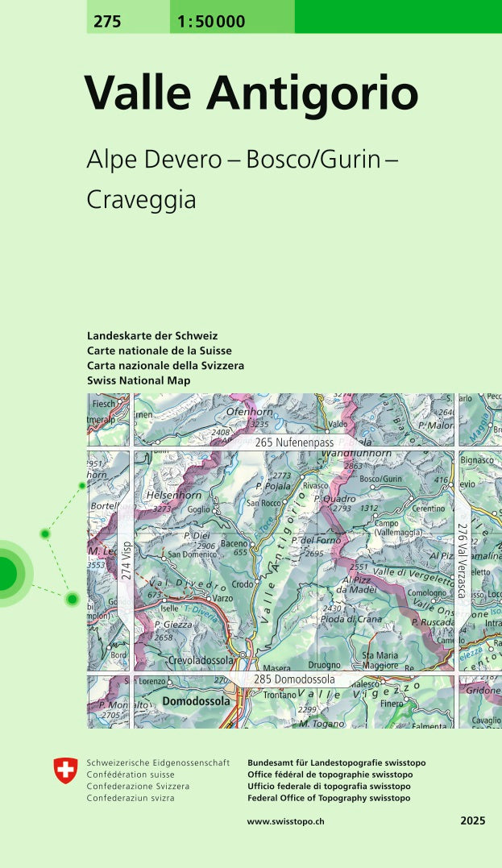Open adjacent sheet 285 Domodossola

[294, 679]
